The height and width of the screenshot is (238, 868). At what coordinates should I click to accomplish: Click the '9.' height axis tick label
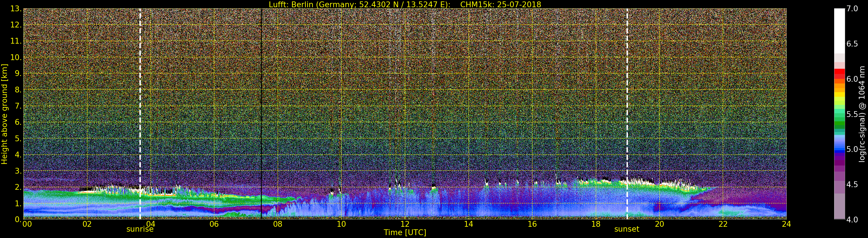18,73
